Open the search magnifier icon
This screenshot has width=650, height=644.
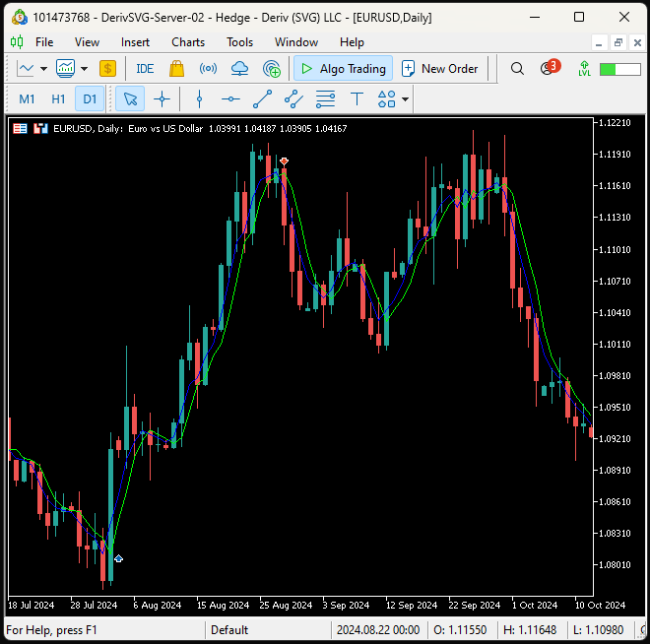point(517,68)
